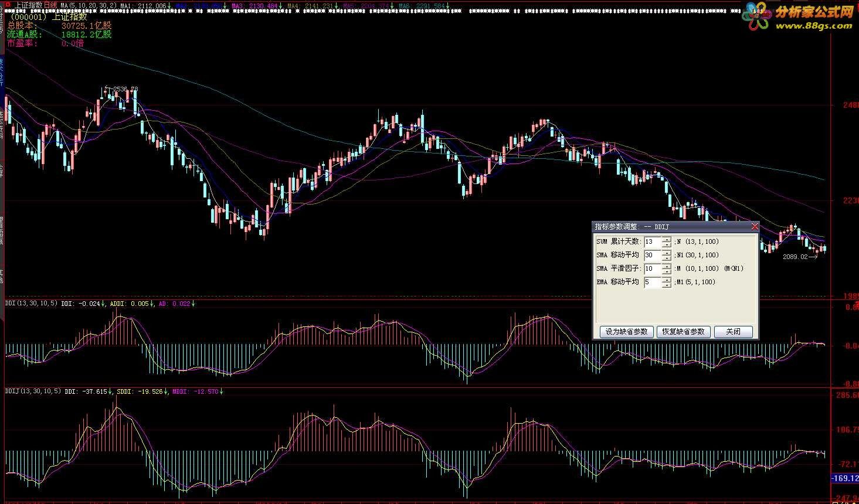Click the small red icon beside 上证指数
Image resolution: width=859 pixels, height=504 pixels.
8,5
